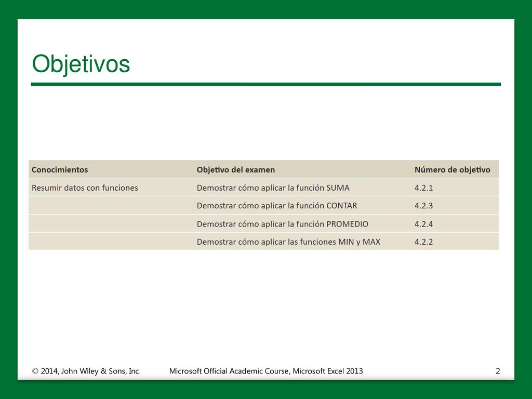Select the row mentioning función SUMA
Screen dimensions: 532x399
pyautogui.click(x=263, y=188)
